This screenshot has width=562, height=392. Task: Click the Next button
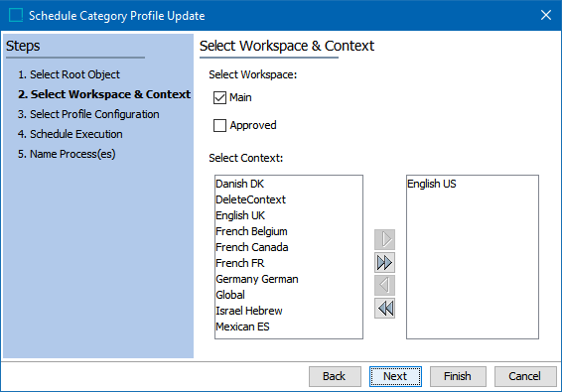coord(395,376)
